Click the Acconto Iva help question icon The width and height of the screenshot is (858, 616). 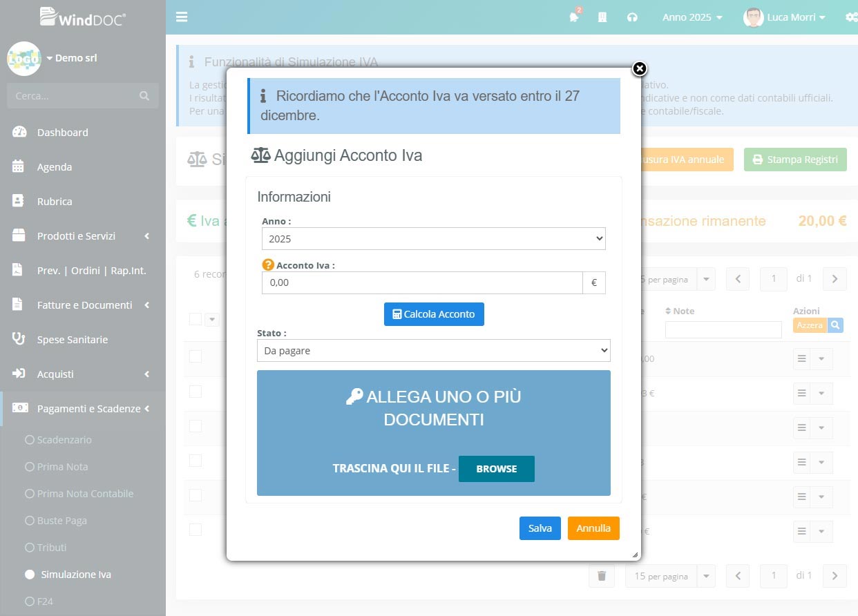click(268, 264)
